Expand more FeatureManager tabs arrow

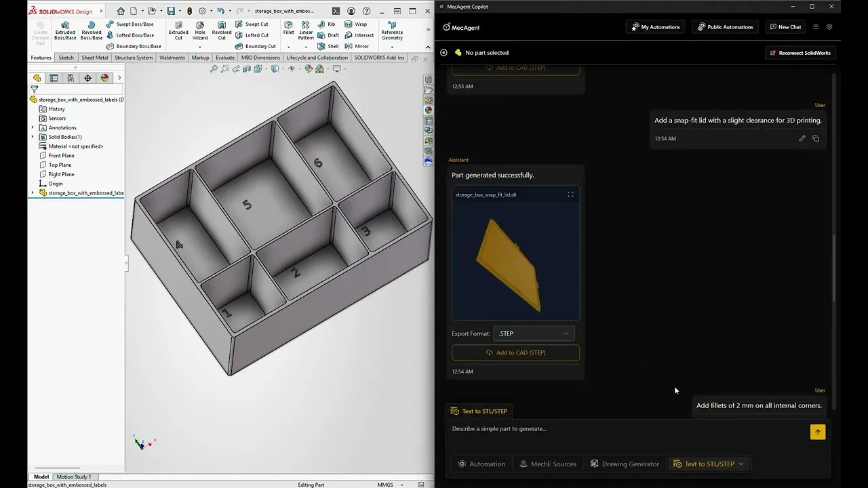119,78
